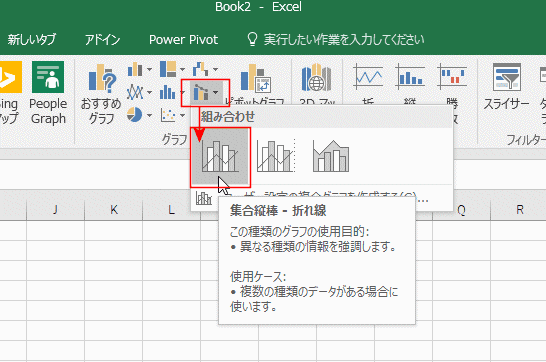The height and width of the screenshot is (362, 546).
Task: Click the スライサー slicer button
Action: coord(507,87)
